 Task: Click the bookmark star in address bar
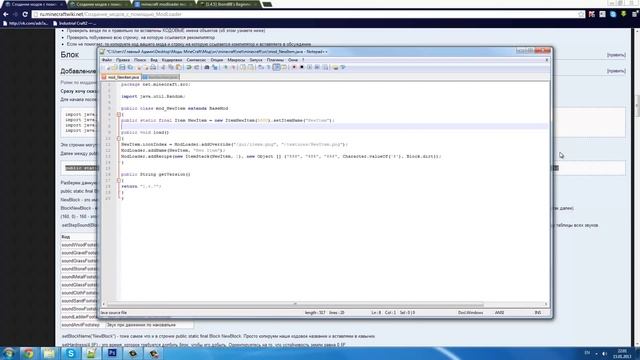coord(581,14)
